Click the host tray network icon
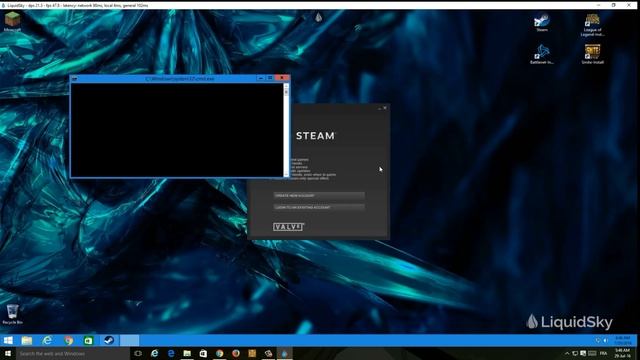 [575, 353]
